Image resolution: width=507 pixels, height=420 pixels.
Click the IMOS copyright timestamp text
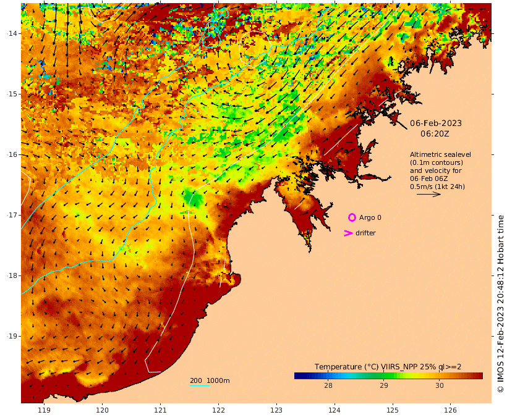500,304
